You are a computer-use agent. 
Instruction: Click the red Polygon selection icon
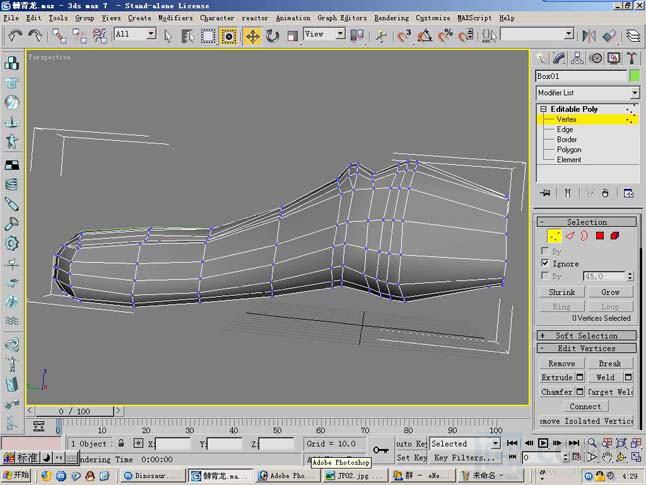coord(600,236)
